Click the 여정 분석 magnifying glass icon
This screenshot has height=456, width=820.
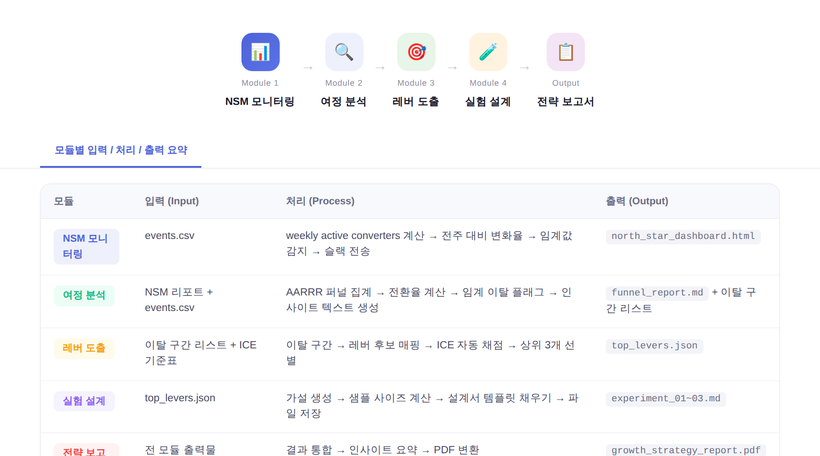pyautogui.click(x=344, y=52)
